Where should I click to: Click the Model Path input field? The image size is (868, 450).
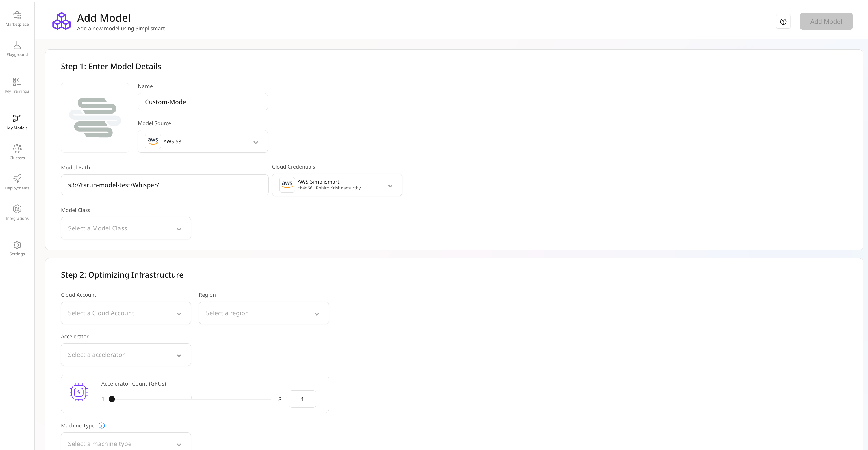tap(164, 185)
